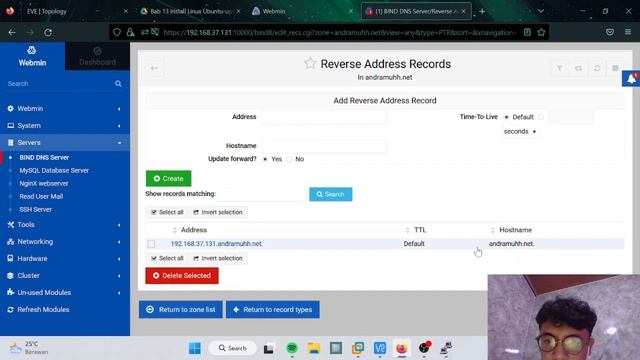Bookmark page with URL bar star
Screen dimensions: 640x360
pyautogui.click(x=542, y=32)
